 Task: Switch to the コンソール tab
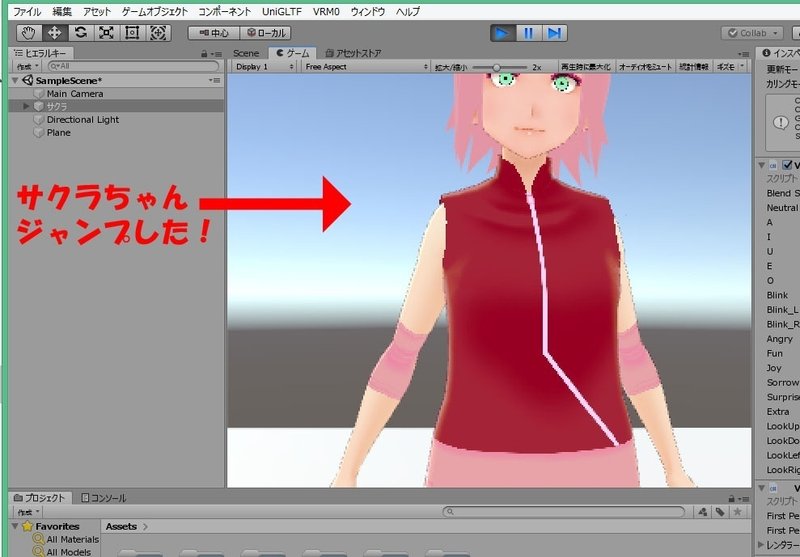click(104, 498)
